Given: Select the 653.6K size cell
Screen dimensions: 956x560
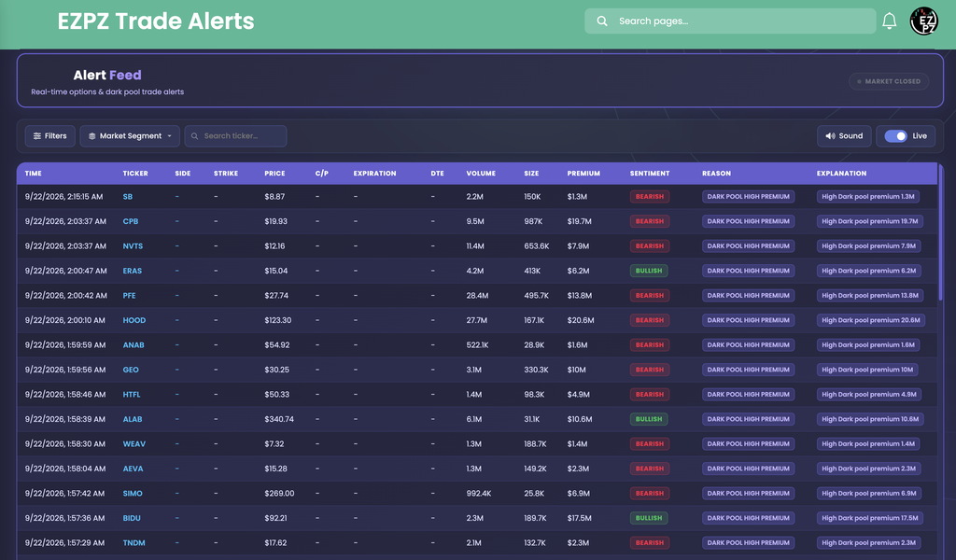Looking at the screenshot, I should 537,246.
